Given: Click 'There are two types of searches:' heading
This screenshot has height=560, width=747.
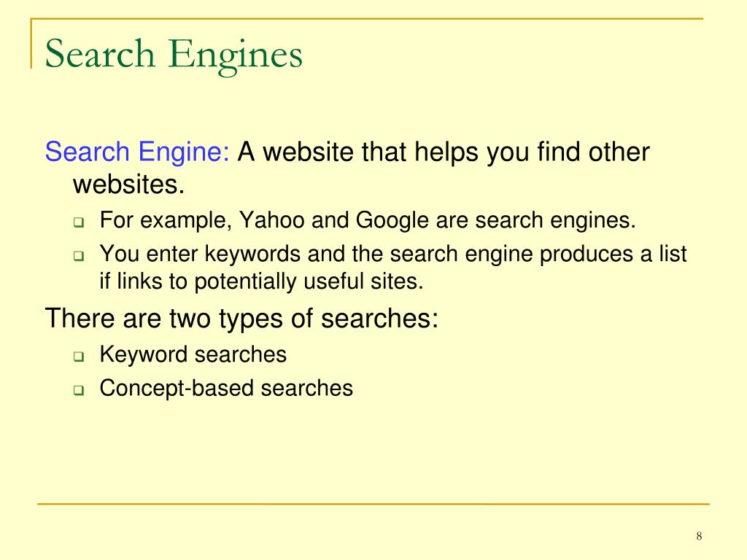Looking at the screenshot, I should 241,319.
